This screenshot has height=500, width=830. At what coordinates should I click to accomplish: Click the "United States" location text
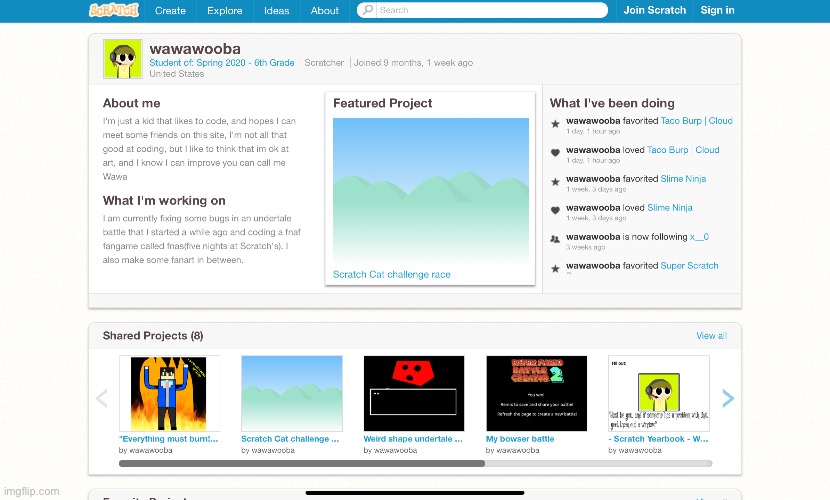pos(176,74)
